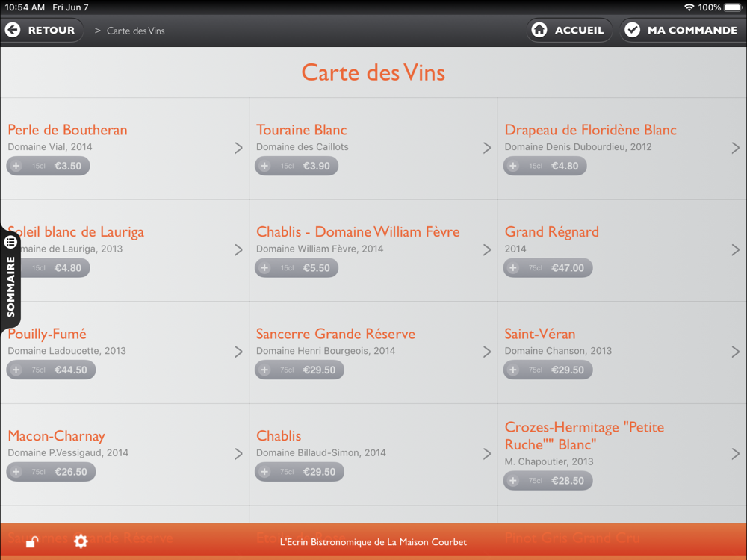Open MA COMMANDE order button label
Screen dimensions: 747x560
click(692, 30)
